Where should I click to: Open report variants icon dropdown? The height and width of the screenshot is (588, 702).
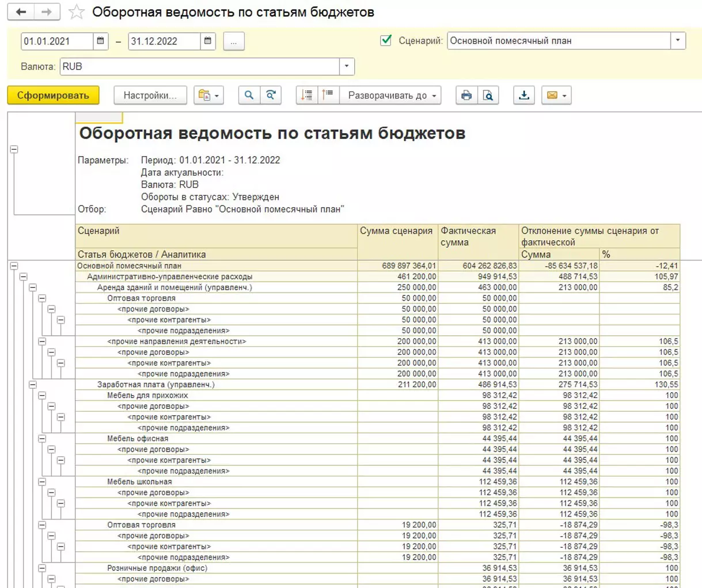[208, 95]
